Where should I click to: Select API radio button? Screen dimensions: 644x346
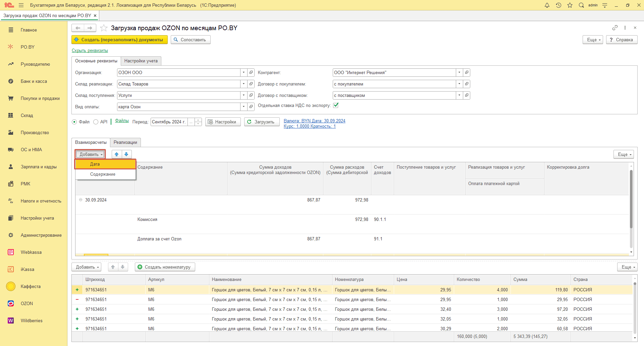coord(96,122)
